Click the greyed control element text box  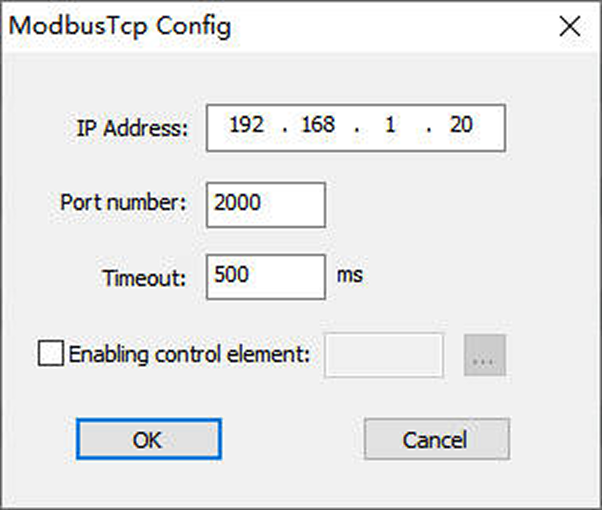tap(384, 354)
